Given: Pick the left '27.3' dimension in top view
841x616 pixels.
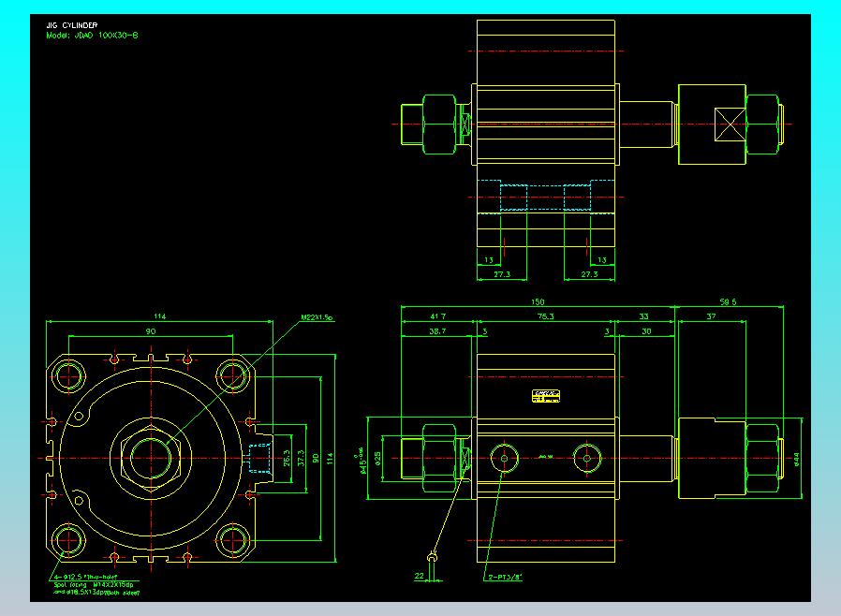Looking at the screenshot, I should pyautogui.click(x=502, y=274).
